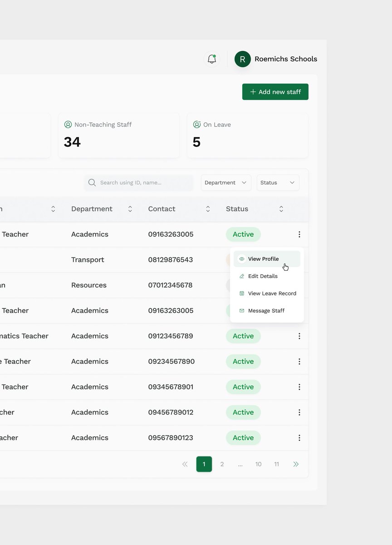The width and height of the screenshot is (392, 545).
Task: Click the eye icon beside View Profile
Action: click(242, 259)
